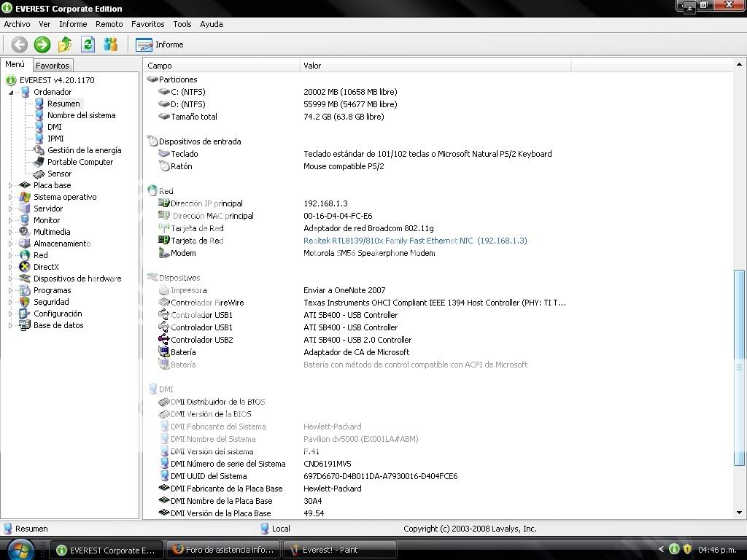The image size is (747, 560).
Task: Expand the Configuración tree node
Action: (x=10, y=314)
